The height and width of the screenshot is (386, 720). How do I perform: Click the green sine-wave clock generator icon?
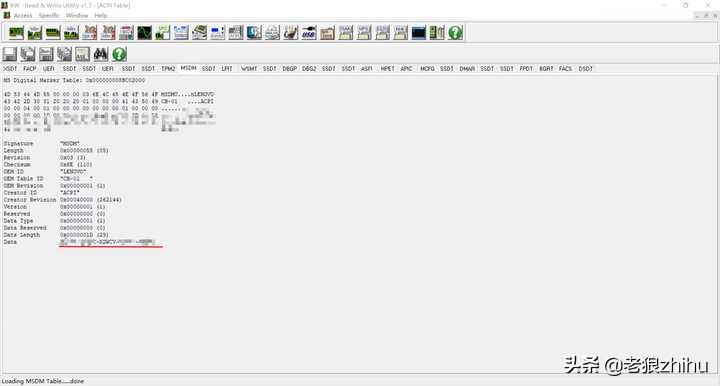(144, 33)
